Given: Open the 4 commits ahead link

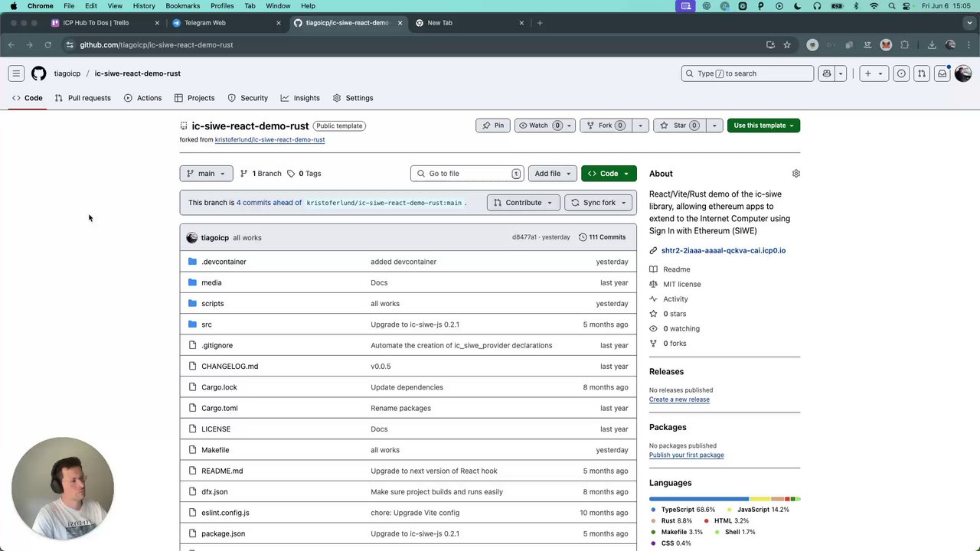Looking at the screenshot, I should click(x=269, y=203).
